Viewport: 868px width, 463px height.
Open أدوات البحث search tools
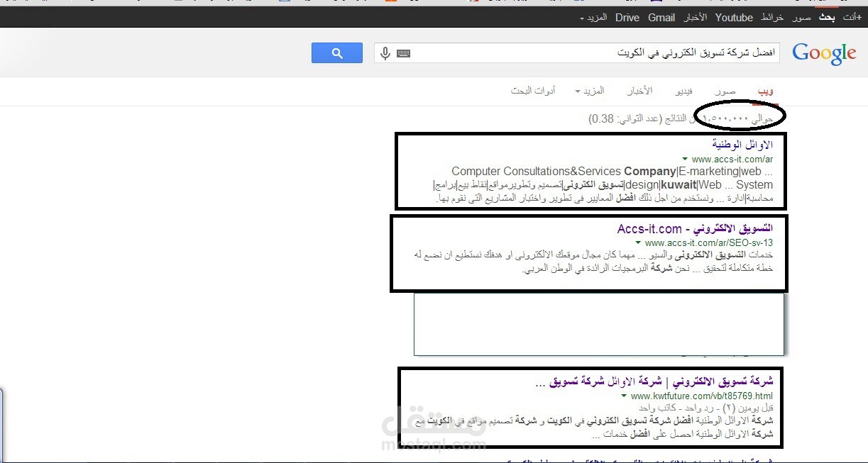coord(533,91)
